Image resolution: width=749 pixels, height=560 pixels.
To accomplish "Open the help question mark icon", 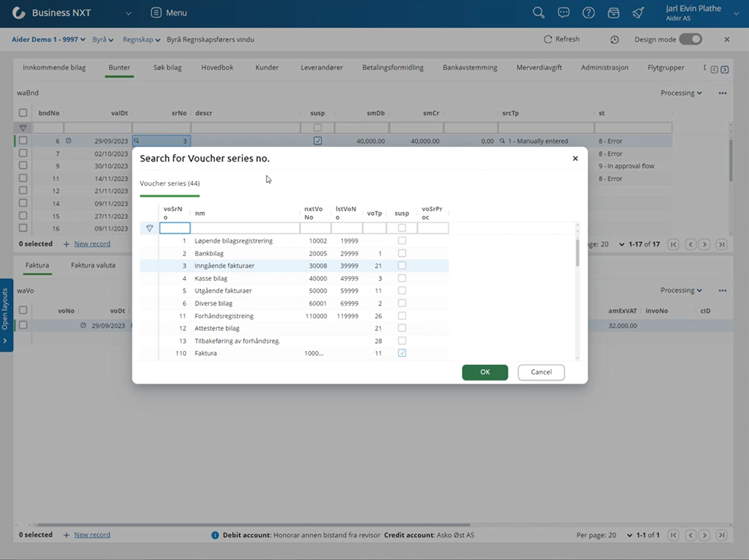I will pos(589,13).
